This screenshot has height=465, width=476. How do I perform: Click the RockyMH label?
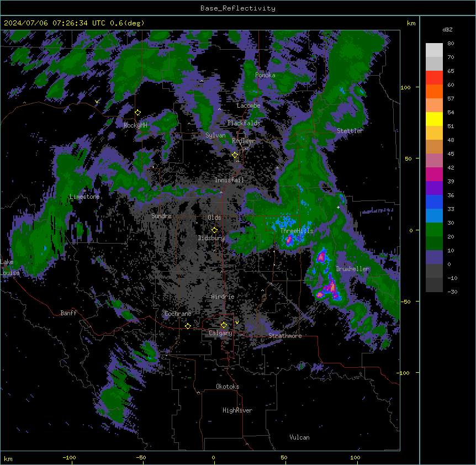[x=135, y=125]
